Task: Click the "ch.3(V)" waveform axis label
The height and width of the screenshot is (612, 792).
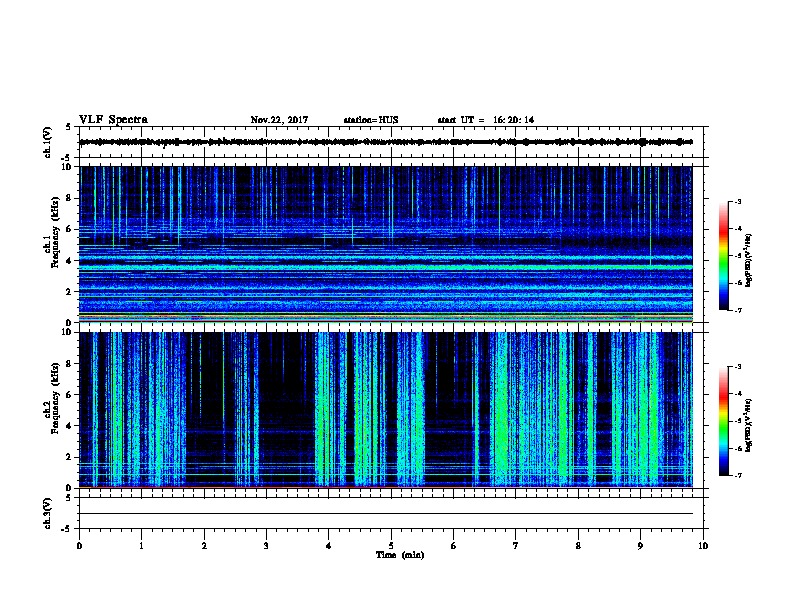Action: point(48,513)
